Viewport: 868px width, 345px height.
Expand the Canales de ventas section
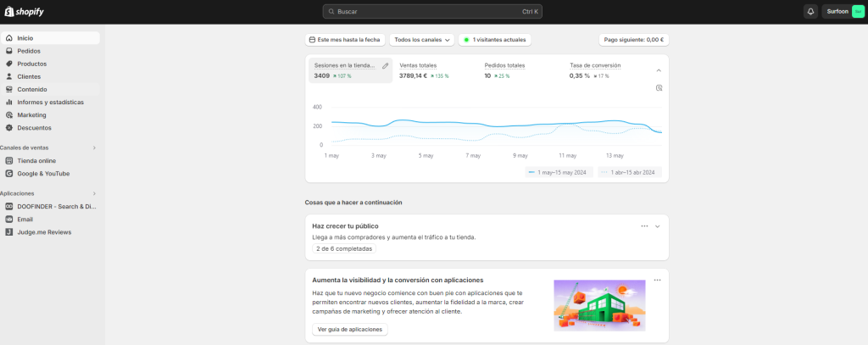(x=94, y=147)
